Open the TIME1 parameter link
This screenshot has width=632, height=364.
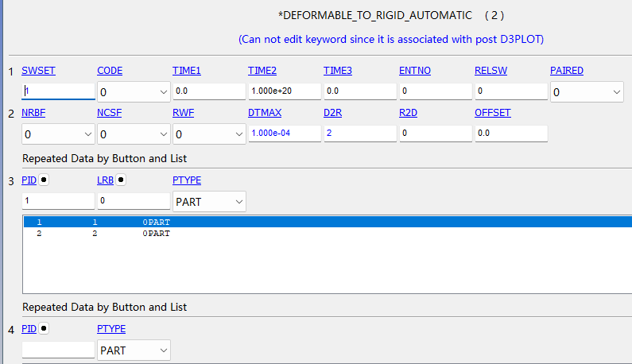(x=187, y=71)
